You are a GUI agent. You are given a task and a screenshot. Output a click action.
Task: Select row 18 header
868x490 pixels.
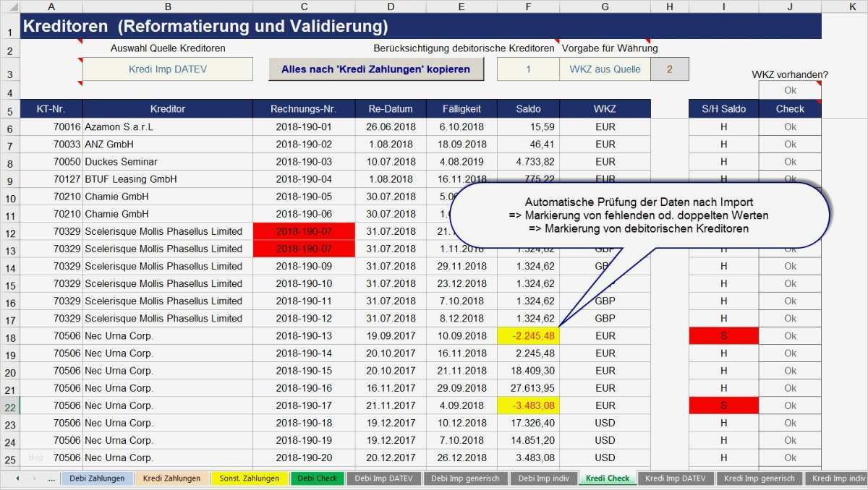click(x=9, y=336)
